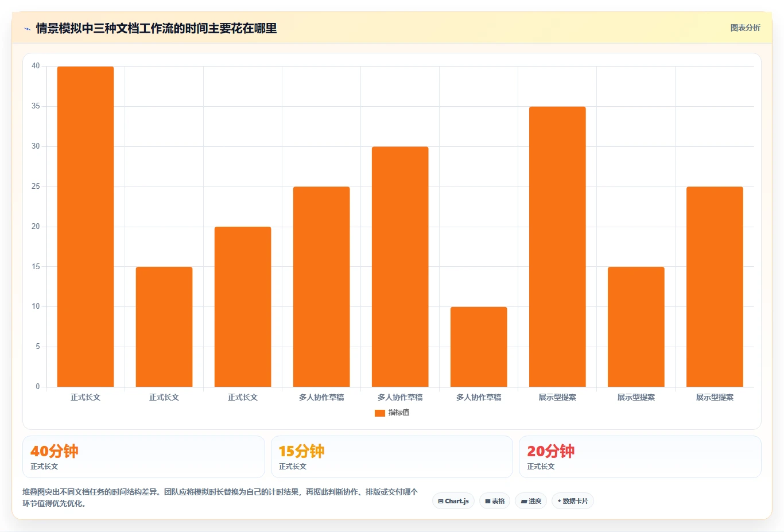This screenshot has width=784, height=532.
Task: Open the 40分钟 data card
Action: (143, 457)
